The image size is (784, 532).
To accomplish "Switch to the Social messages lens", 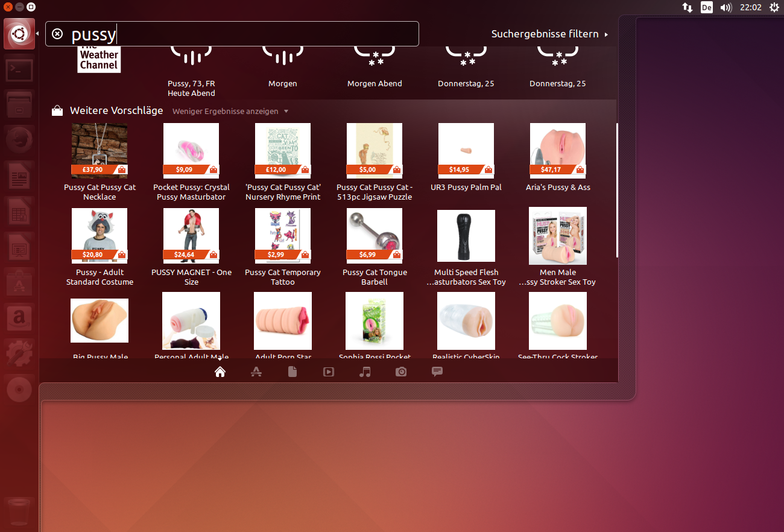I will click(437, 372).
